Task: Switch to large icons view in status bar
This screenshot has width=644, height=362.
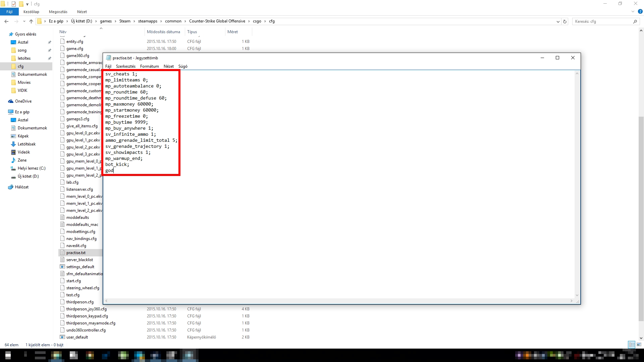Action: [x=639, y=345]
